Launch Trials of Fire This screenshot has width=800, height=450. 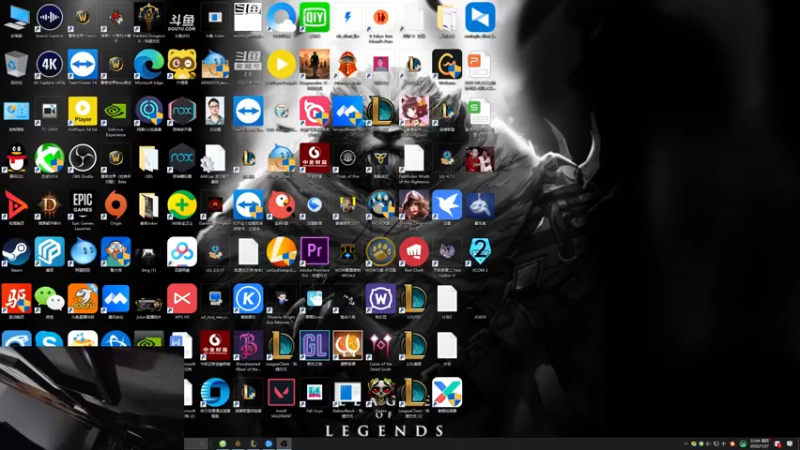point(347,158)
